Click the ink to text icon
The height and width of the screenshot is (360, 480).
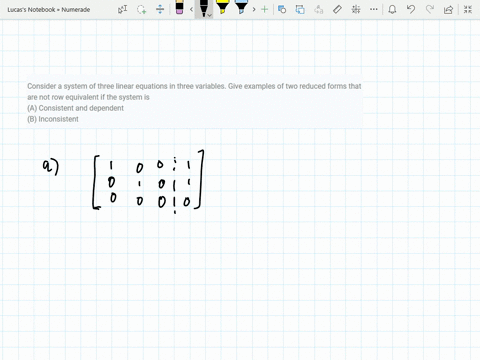click(319, 9)
